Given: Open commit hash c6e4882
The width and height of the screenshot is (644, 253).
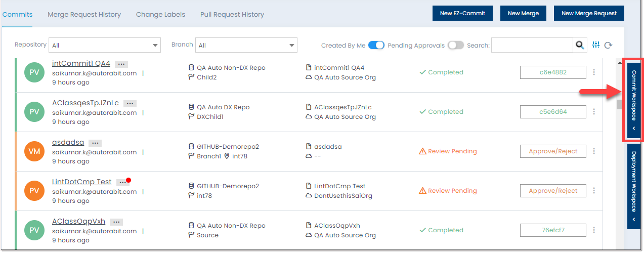Looking at the screenshot, I should pos(553,72).
